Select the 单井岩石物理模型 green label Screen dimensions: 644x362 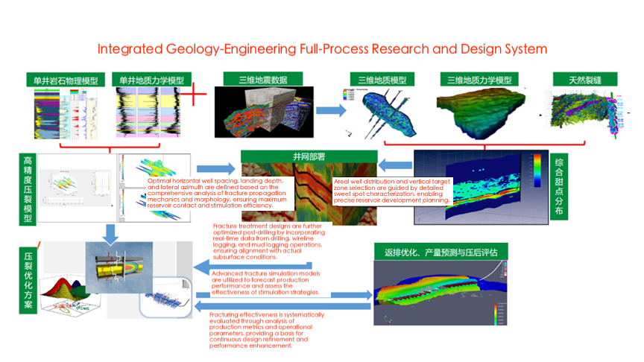[x=67, y=80]
